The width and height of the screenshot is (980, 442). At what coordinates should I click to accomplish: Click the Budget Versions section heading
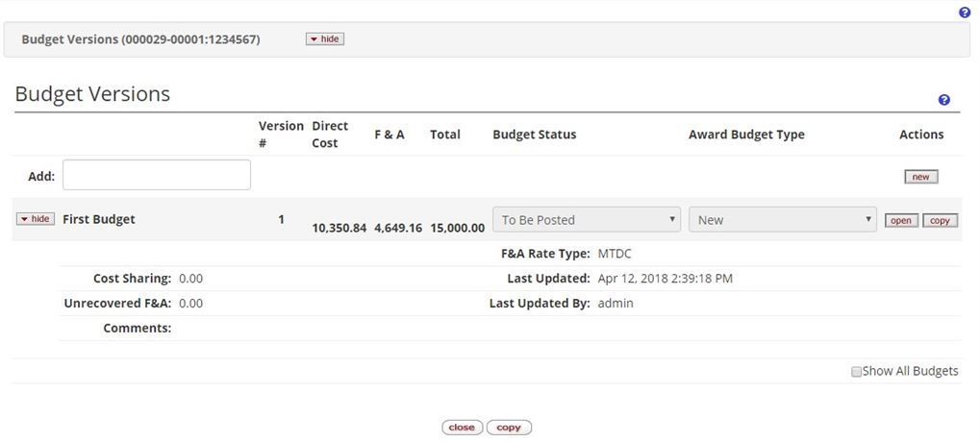[92, 94]
